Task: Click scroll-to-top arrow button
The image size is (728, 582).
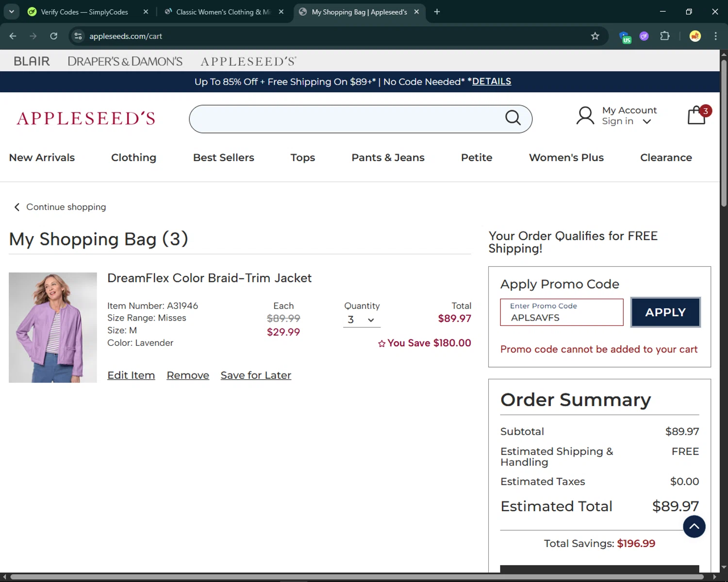Action: [694, 527]
